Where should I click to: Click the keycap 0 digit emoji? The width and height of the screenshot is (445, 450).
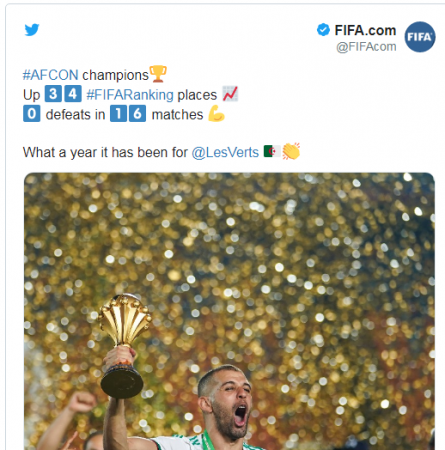(x=32, y=114)
